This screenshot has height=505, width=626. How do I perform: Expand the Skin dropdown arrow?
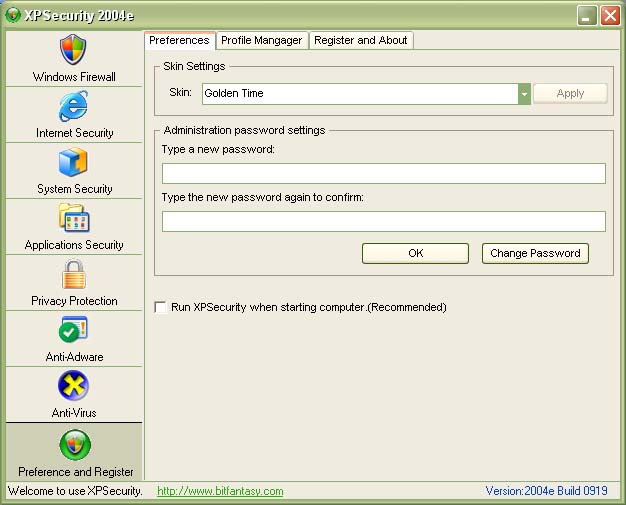click(x=524, y=94)
